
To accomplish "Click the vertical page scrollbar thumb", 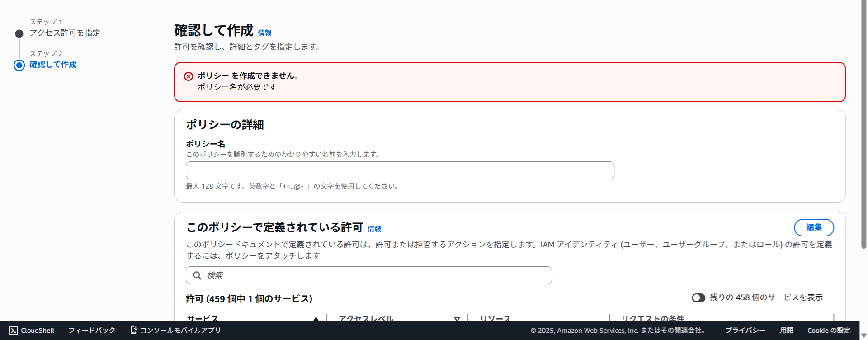I will coord(863,124).
